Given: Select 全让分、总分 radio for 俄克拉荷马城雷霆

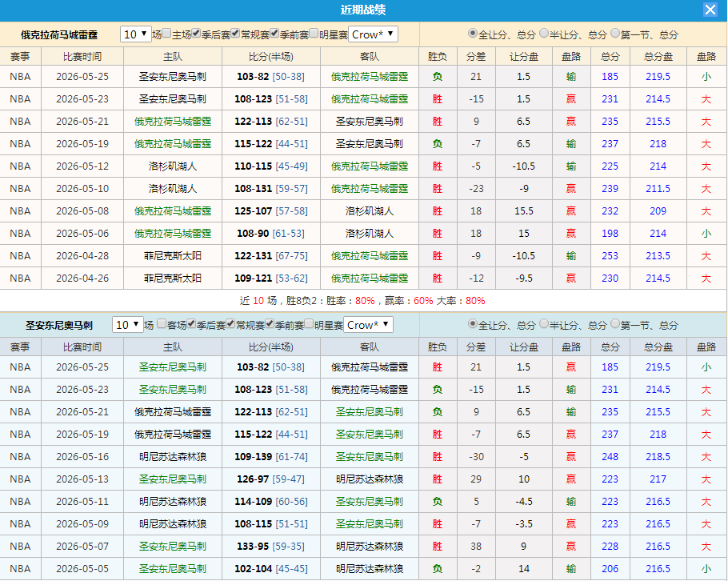Looking at the screenshot, I should pyautogui.click(x=473, y=33).
